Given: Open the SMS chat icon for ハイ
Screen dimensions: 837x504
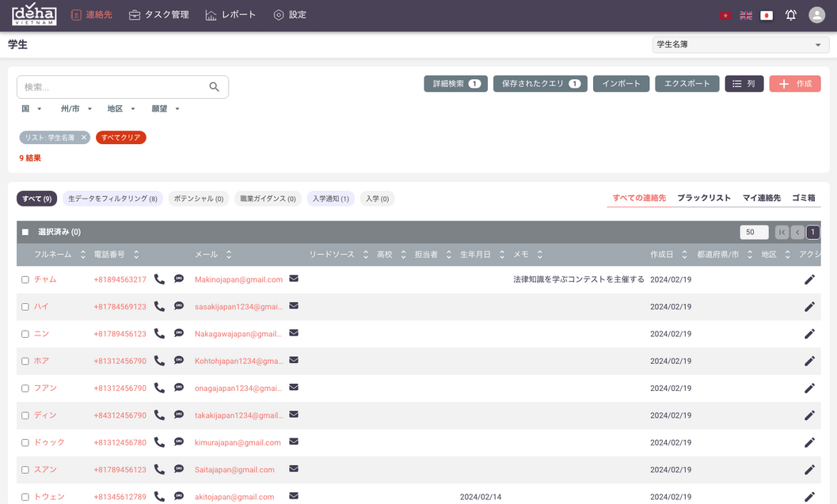Looking at the screenshot, I should click(179, 306).
